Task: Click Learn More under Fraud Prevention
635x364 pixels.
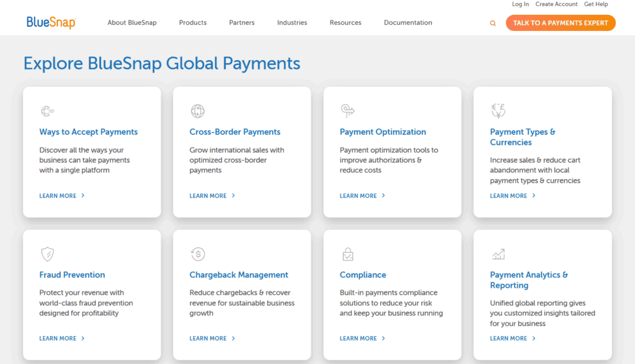Action: pos(62,339)
